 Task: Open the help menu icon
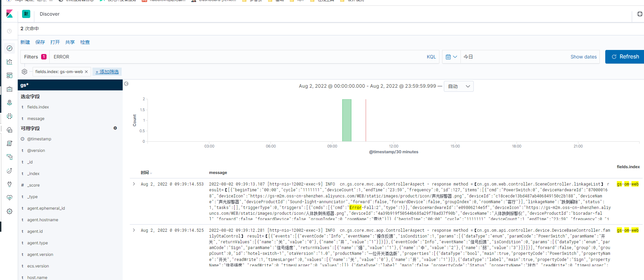coord(640,14)
